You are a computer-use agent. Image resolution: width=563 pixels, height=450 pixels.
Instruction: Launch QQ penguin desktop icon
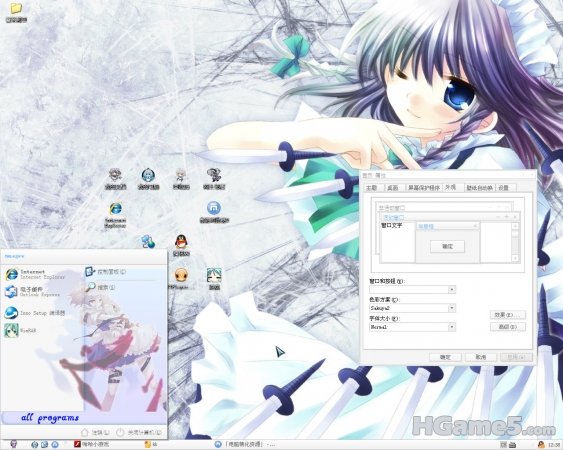(x=181, y=245)
